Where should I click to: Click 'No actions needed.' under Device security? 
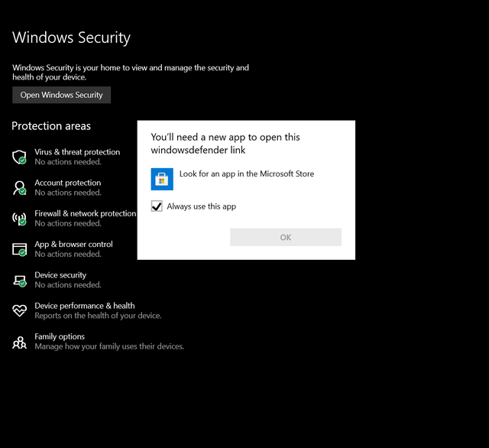(x=68, y=285)
